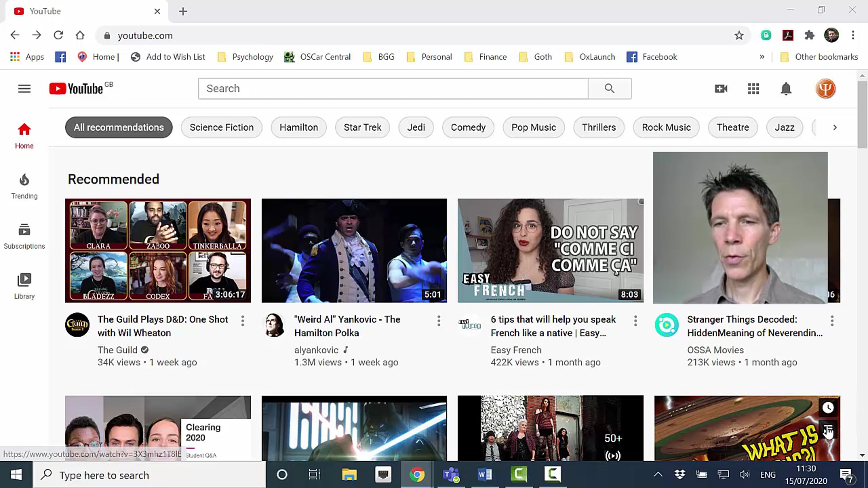The image size is (868, 488).
Task: Open options for The Guild Plays D&D video
Action: [x=243, y=321]
